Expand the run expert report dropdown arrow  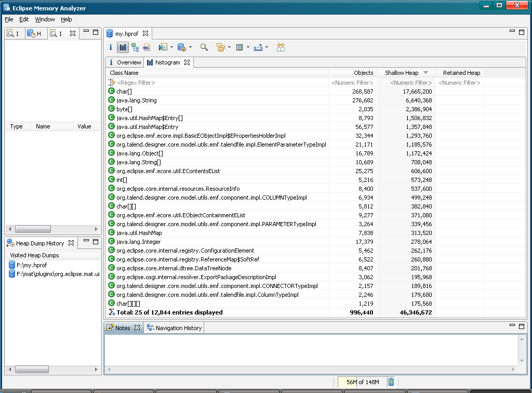coord(171,47)
